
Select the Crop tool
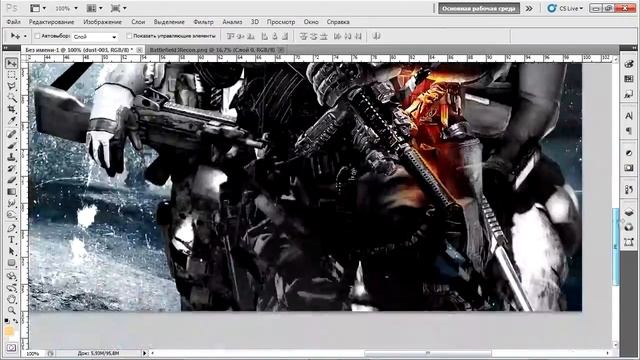pos(11,109)
